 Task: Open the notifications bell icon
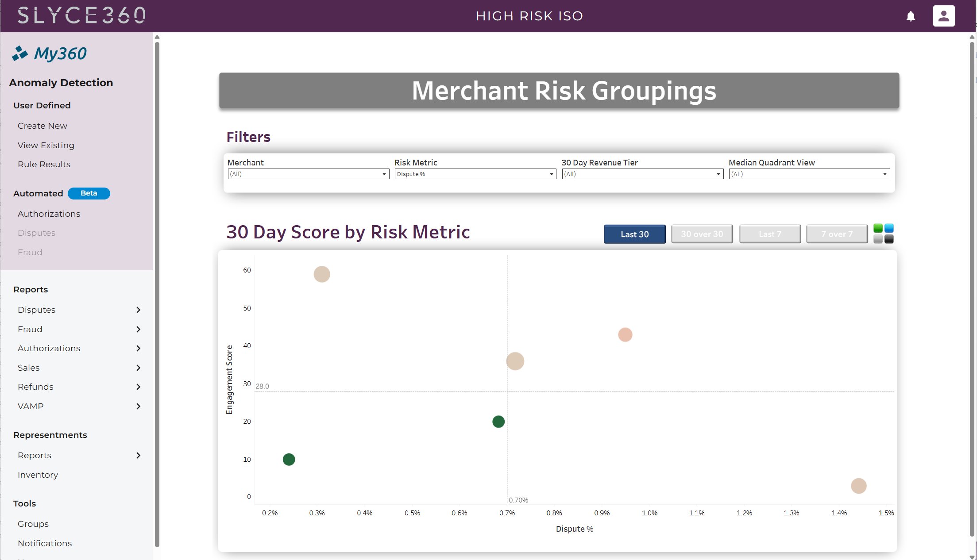911,16
